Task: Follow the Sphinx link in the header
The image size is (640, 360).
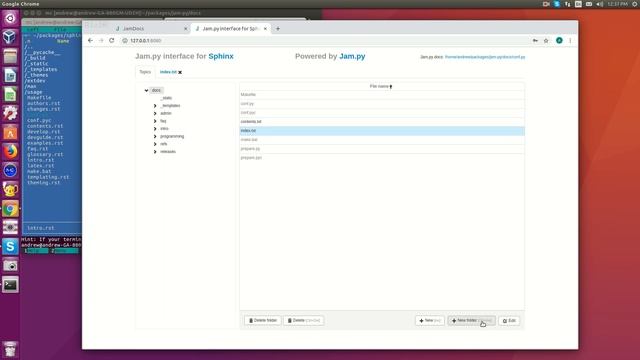Action: (221, 56)
